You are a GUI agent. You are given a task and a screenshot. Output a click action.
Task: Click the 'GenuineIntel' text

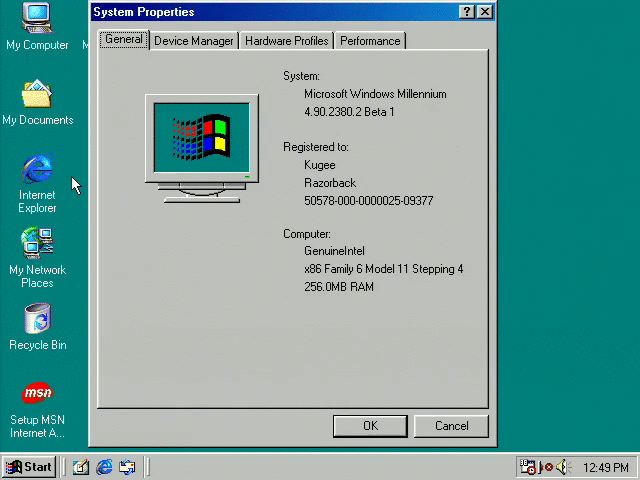click(334, 251)
